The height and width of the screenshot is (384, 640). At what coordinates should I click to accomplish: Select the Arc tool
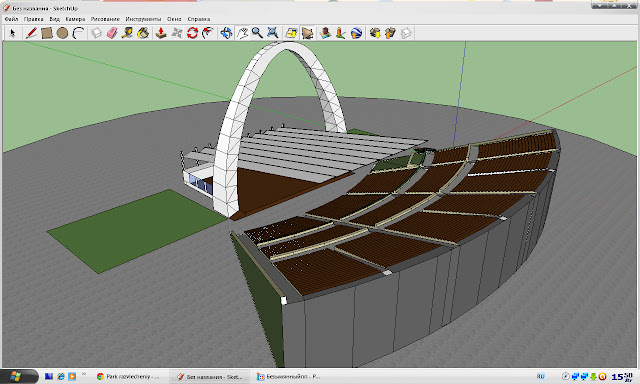(78, 33)
